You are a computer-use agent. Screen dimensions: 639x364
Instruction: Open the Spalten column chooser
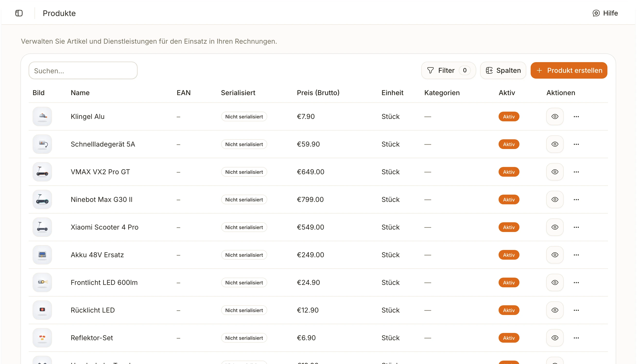click(503, 71)
